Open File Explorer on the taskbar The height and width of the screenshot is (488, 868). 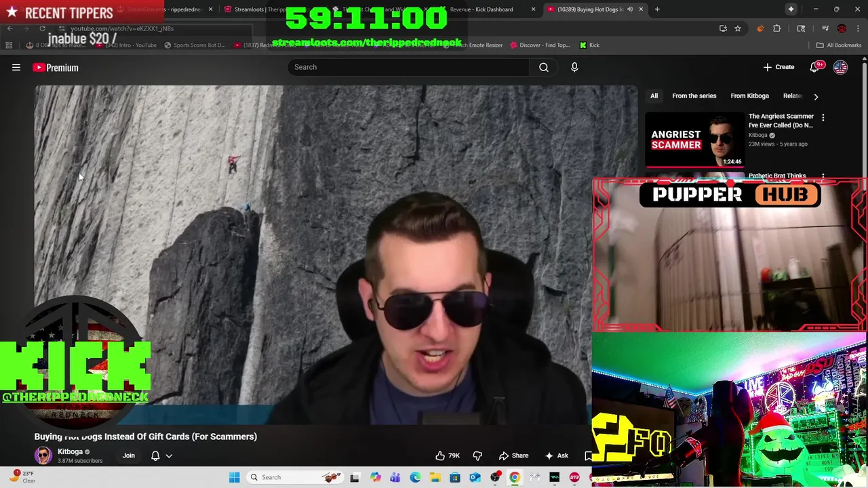[435, 478]
